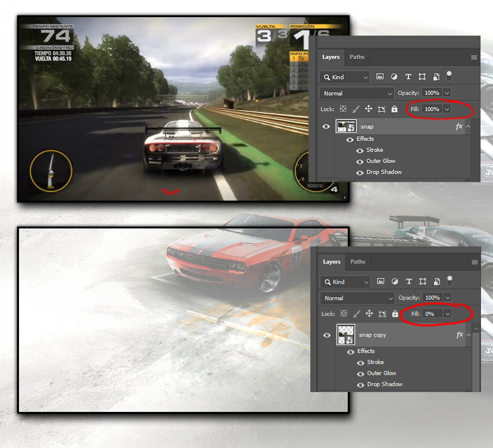Click lock transparent pixels icon in upper panel

click(343, 109)
